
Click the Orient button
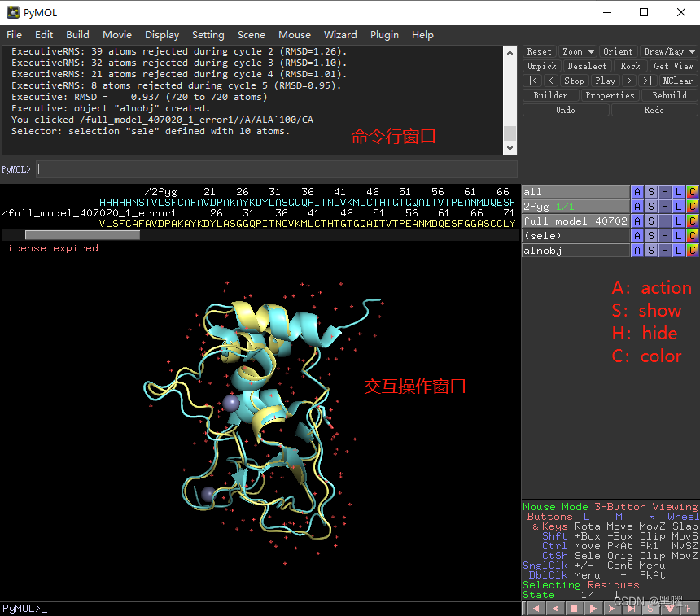pyautogui.click(x=618, y=51)
